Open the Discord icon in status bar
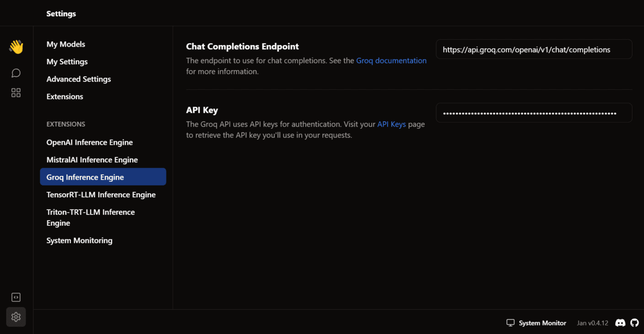The image size is (644, 334). click(x=620, y=323)
